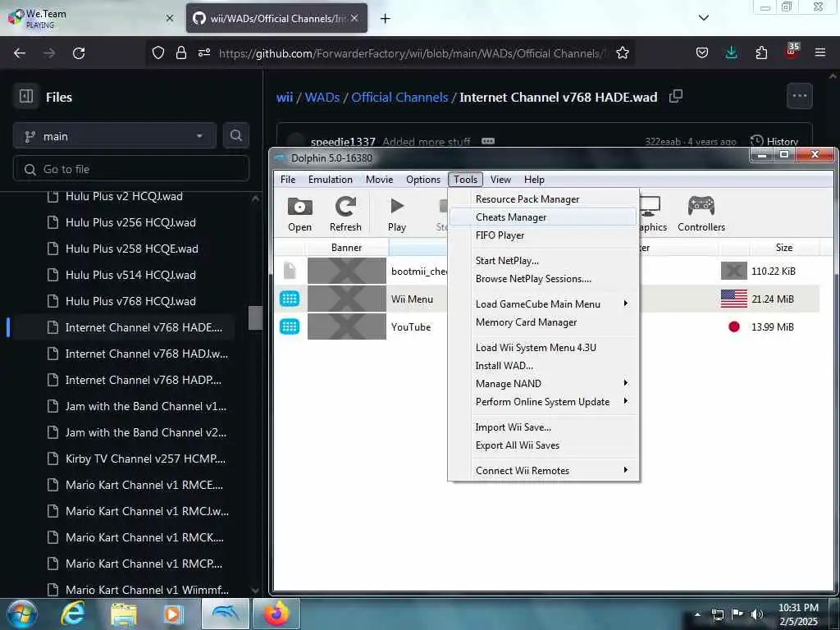Open the GitHub more options ellipsis button
The width and height of the screenshot is (840, 630).
799,96
